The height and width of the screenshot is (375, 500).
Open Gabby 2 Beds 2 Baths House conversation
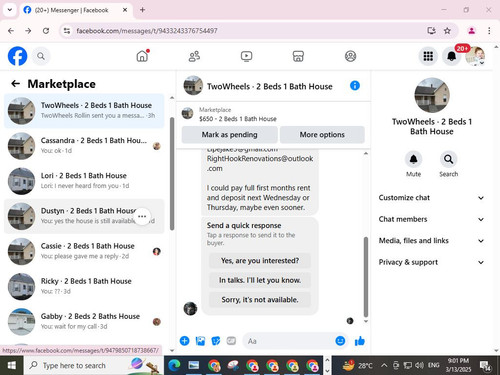pos(84,322)
